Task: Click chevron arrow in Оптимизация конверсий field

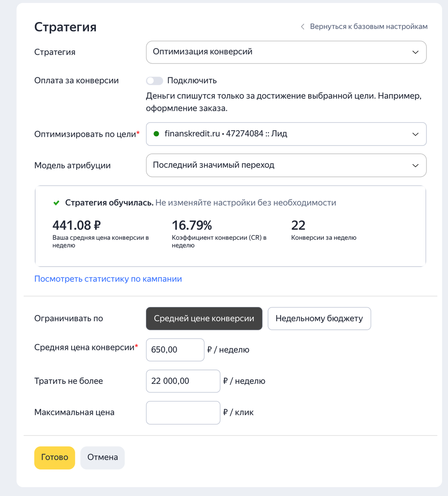Action: pyautogui.click(x=415, y=52)
